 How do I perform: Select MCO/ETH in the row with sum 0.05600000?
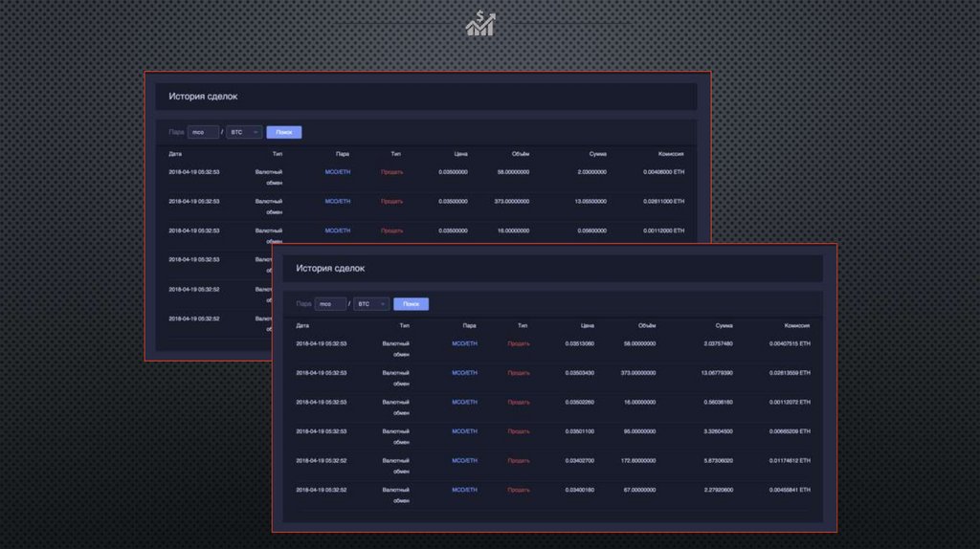point(338,231)
